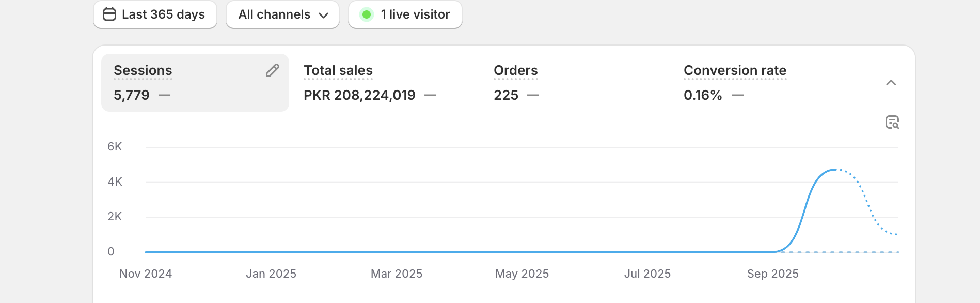The image size is (980, 303).
Task: Click the green live visitor status dot
Action: coord(366,14)
